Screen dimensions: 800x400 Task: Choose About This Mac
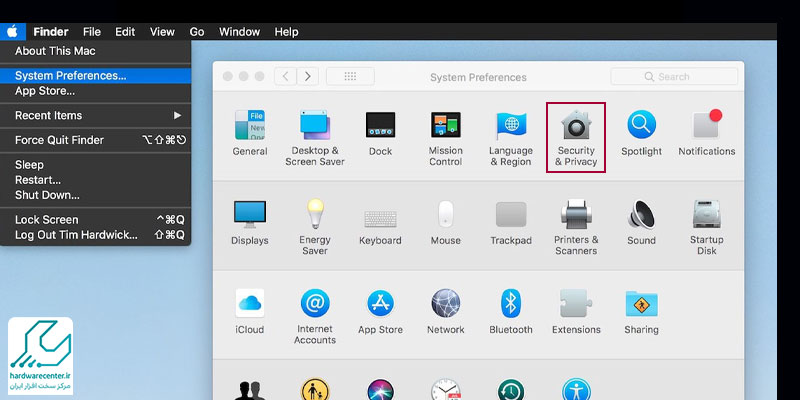[95, 51]
